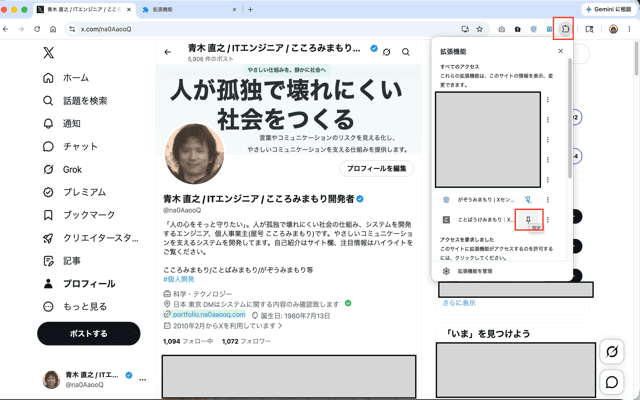The height and width of the screenshot is (400, 640).
Task: Click camera extension icon in toolbar
Action: (502, 29)
